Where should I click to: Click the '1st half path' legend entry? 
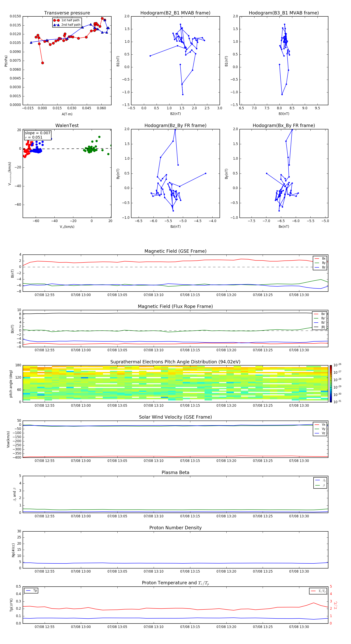click(66, 20)
